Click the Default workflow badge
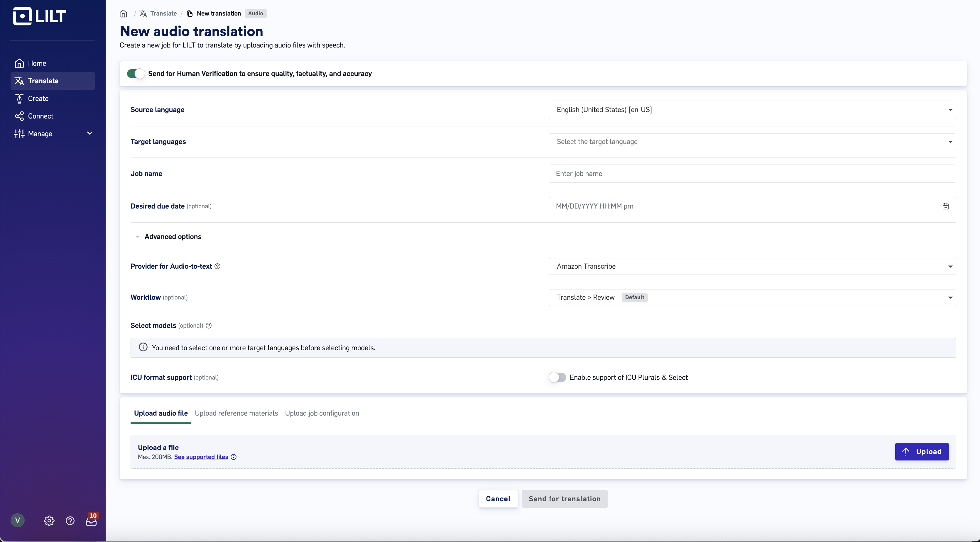The image size is (980, 542). (635, 297)
